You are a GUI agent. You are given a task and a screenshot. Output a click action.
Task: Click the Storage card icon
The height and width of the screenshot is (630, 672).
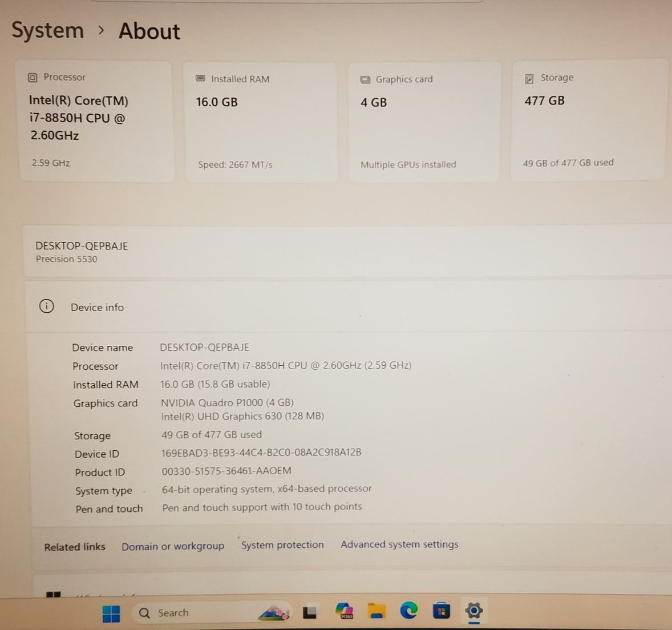click(x=529, y=78)
